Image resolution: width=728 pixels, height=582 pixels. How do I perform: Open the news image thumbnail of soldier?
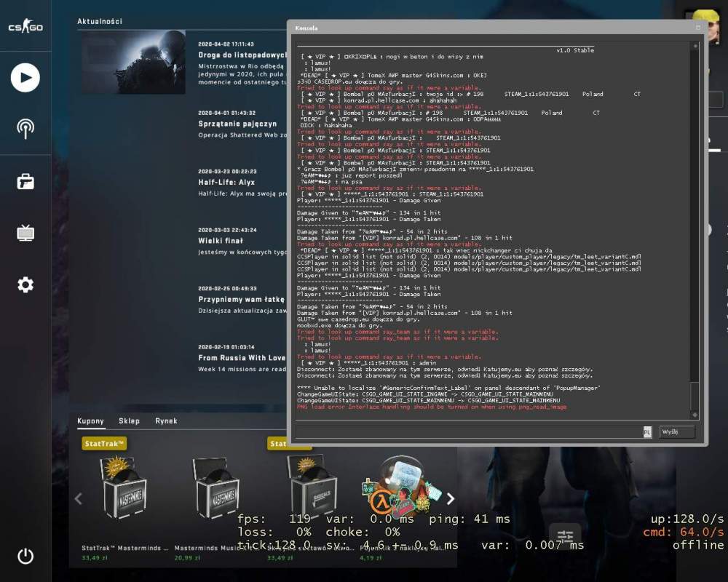[134, 62]
